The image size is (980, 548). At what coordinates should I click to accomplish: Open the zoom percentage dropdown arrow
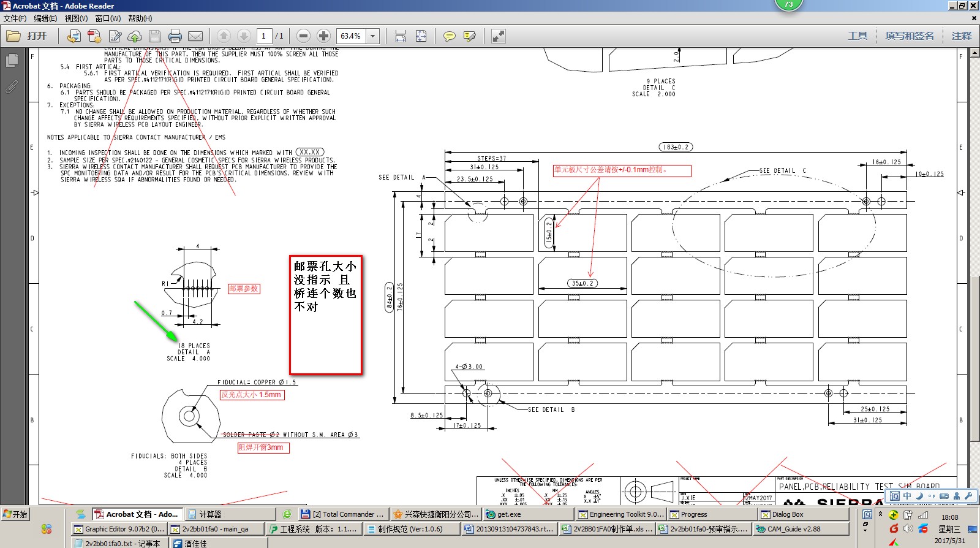(x=372, y=36)
